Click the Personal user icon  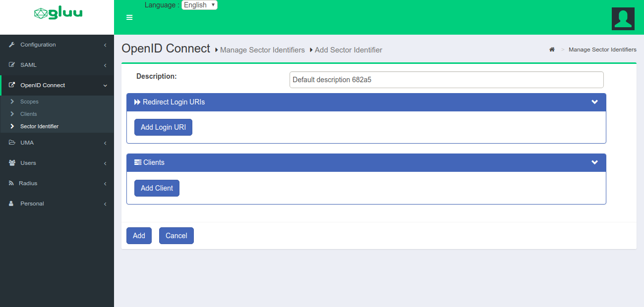pos(12,204)
